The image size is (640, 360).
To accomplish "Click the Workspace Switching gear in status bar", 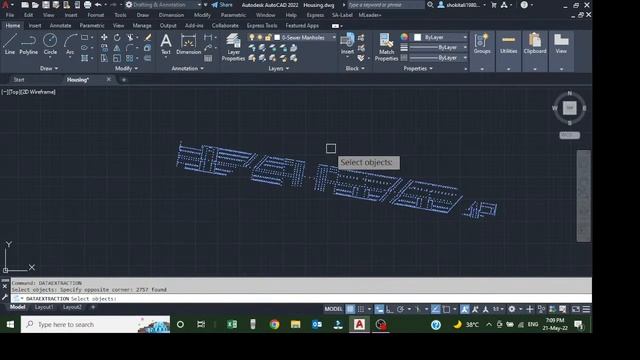I will [x=512, y=309].
